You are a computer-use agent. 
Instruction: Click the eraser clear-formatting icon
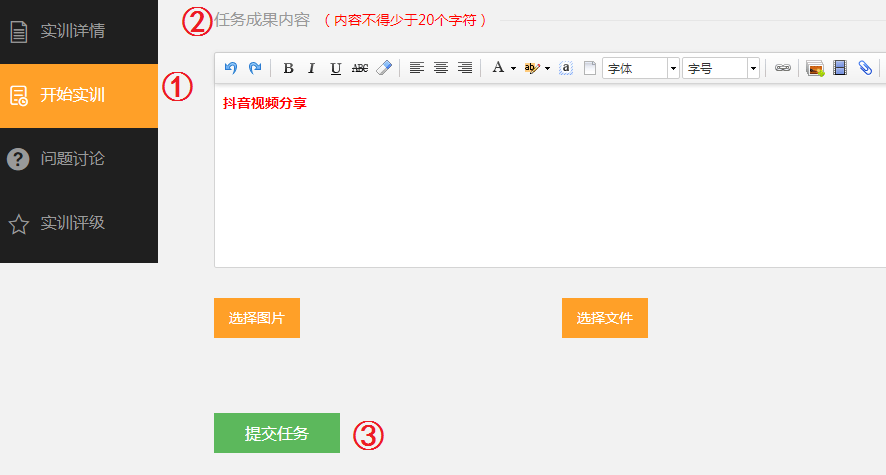coord(384,68)
